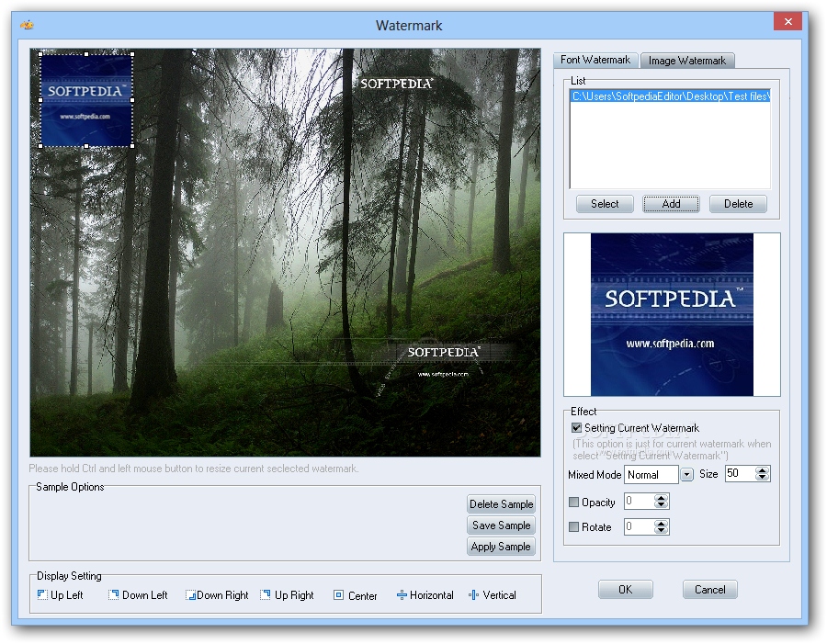Click the Delete Sample button

pyautogui.click(x=501, y=503)
